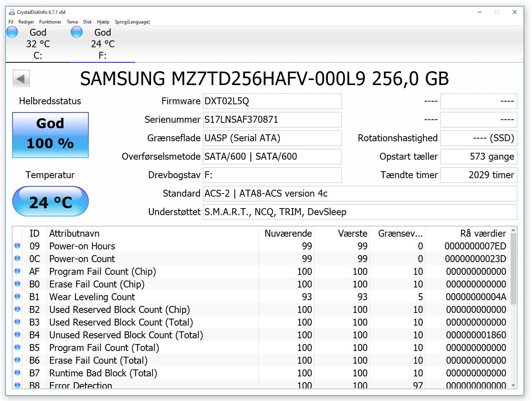Click the Grænseflade field UASP (Serial ATA)
The width and height of the screenshot is (532, 401).
pos(272,138)
